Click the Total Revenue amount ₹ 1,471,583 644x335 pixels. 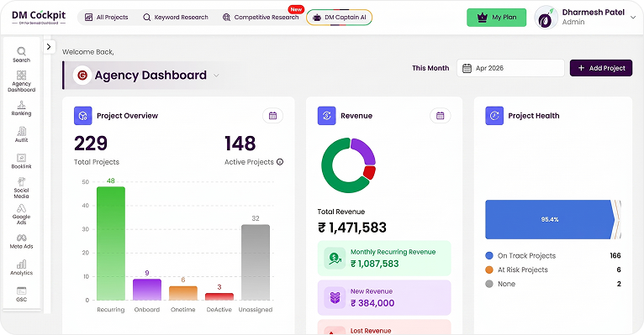pyautogui.click(x=352, y=228)
